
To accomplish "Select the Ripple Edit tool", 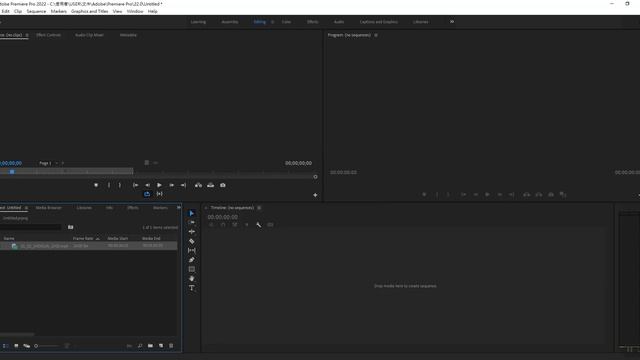I will 191,232.
